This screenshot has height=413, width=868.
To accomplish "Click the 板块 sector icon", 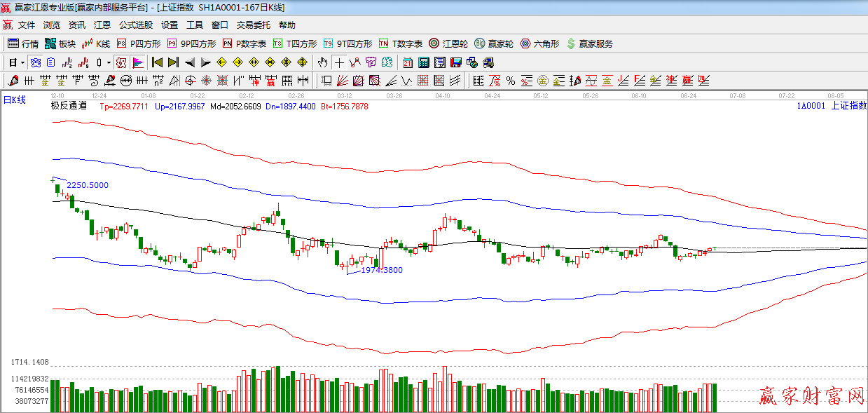I will (x=60, y=43).
